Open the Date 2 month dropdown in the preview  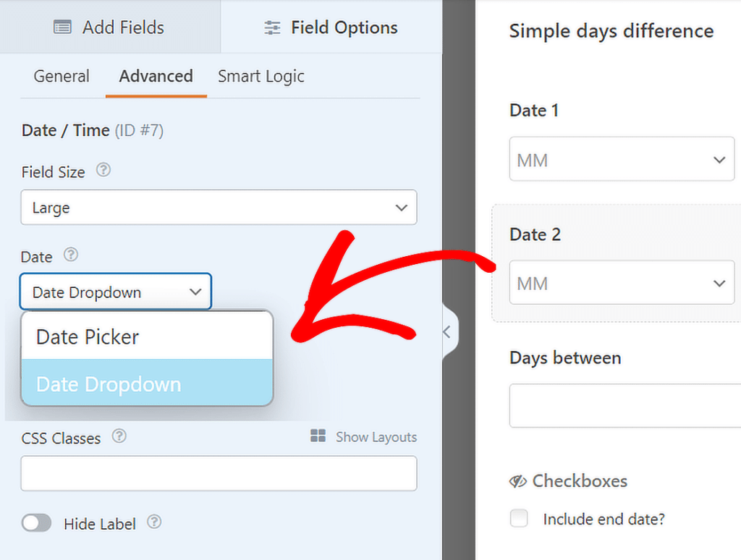621,283
